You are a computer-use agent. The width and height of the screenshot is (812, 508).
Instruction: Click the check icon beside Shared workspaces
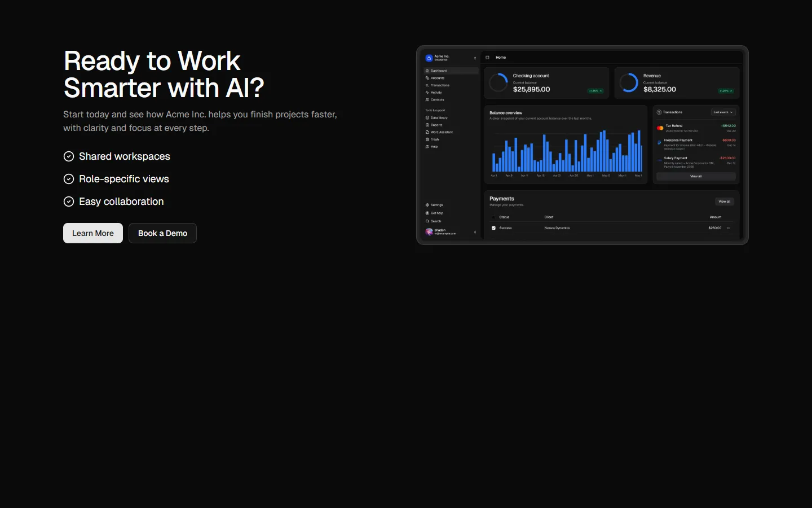69,156
